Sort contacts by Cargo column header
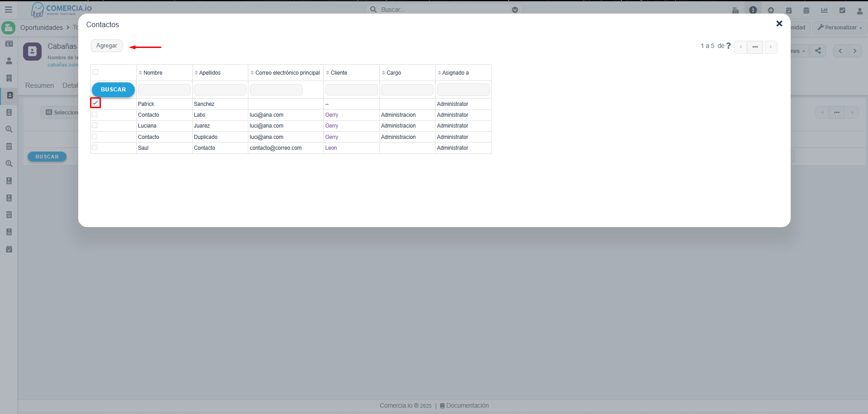 point(394,73)
